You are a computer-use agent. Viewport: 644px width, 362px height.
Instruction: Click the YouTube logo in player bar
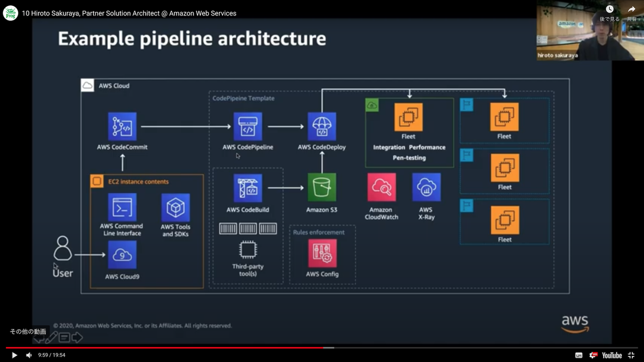pyautogui.click(x=612, y=355)
